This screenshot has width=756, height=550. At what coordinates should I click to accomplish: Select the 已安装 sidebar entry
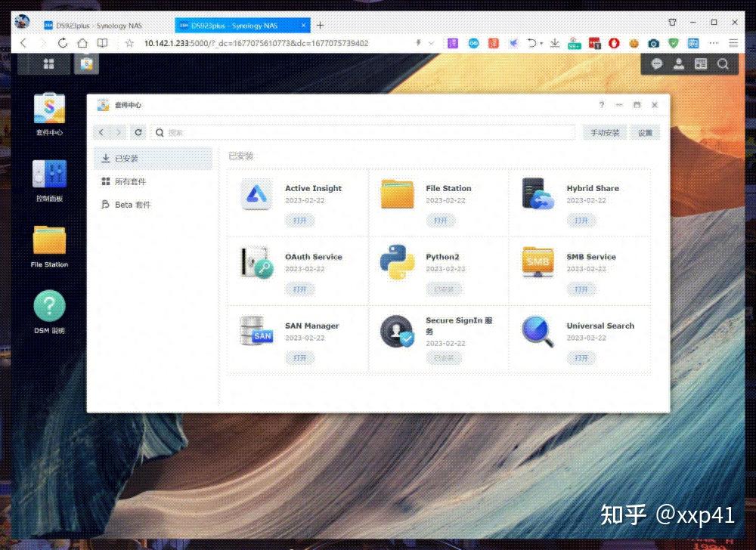126,159
